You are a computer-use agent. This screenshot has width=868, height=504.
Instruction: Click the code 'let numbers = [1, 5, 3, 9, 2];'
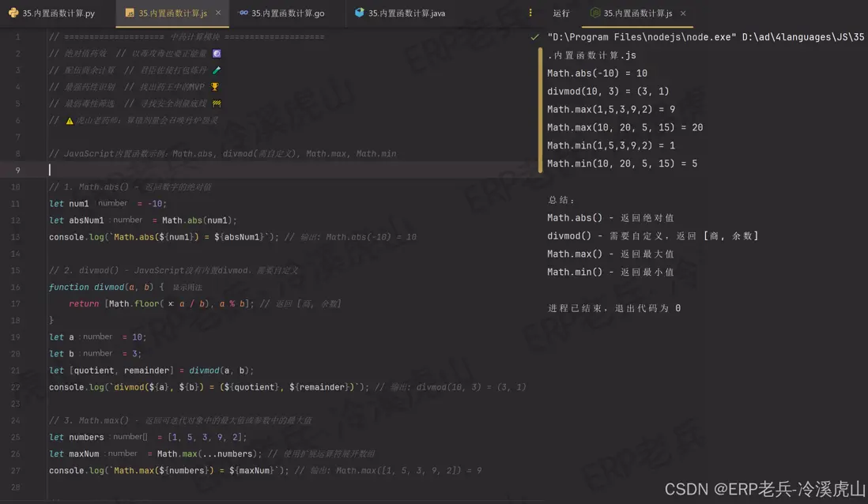click(x=148, y=437)
